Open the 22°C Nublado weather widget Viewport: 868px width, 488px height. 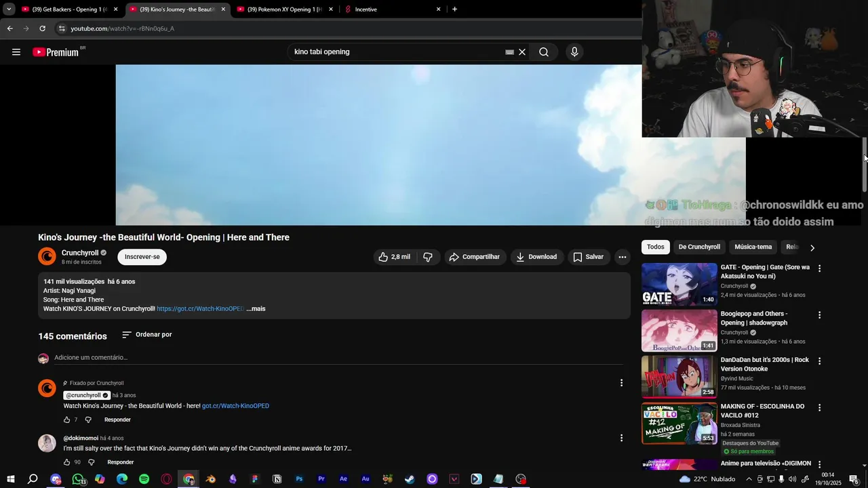(x=707, y=479)
